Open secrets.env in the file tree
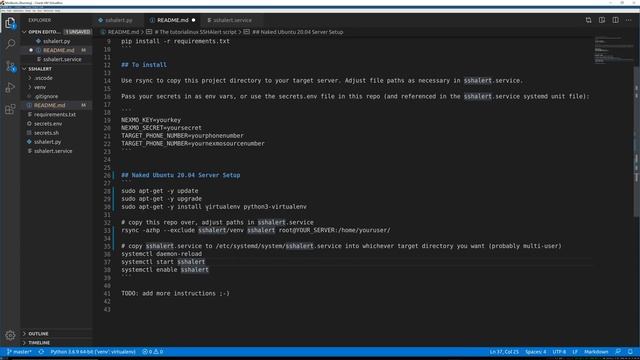 tap(48, 124)
